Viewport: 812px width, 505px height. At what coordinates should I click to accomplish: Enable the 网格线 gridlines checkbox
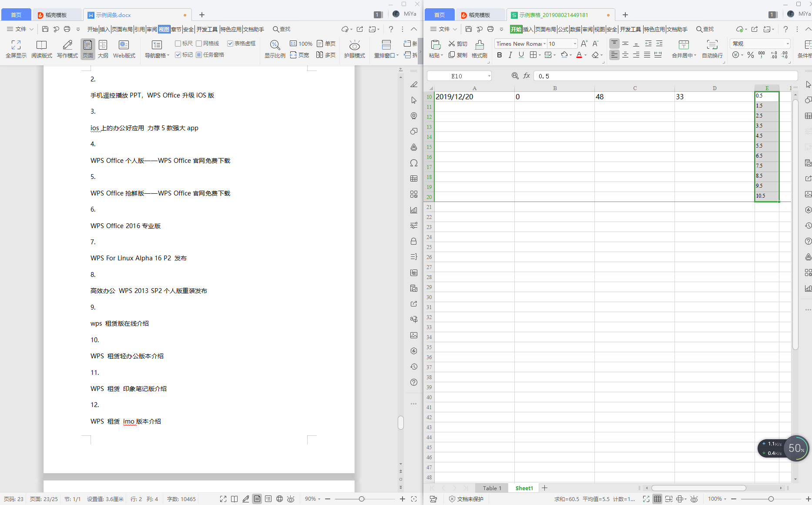(208, 44)
